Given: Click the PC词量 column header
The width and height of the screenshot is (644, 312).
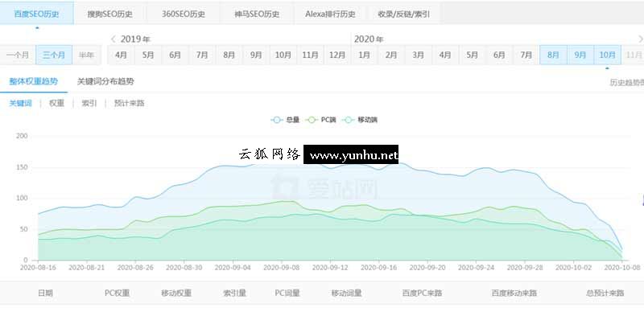Looking at the screenshot, I should (287, 294).
